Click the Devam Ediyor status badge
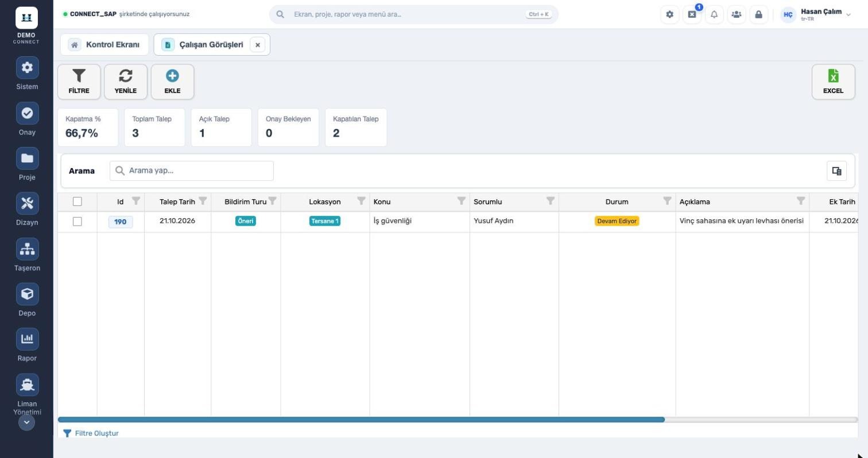The width and height of the screenshot is (868, 458). tap(617, 221)
